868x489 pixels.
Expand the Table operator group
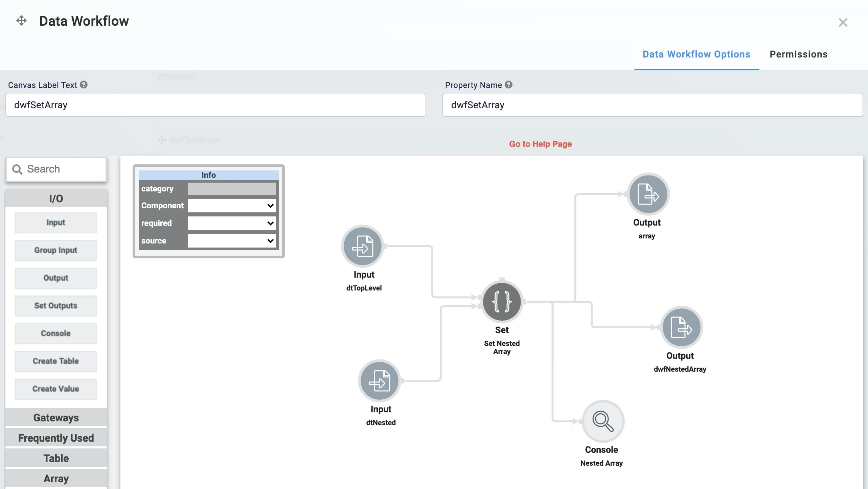(x=56, y=458)
